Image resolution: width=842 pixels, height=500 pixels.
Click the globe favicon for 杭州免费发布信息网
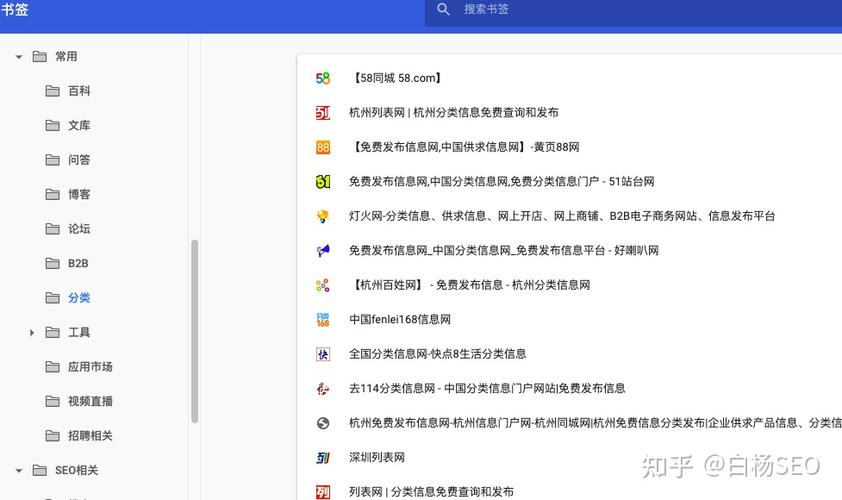point(323,423)
